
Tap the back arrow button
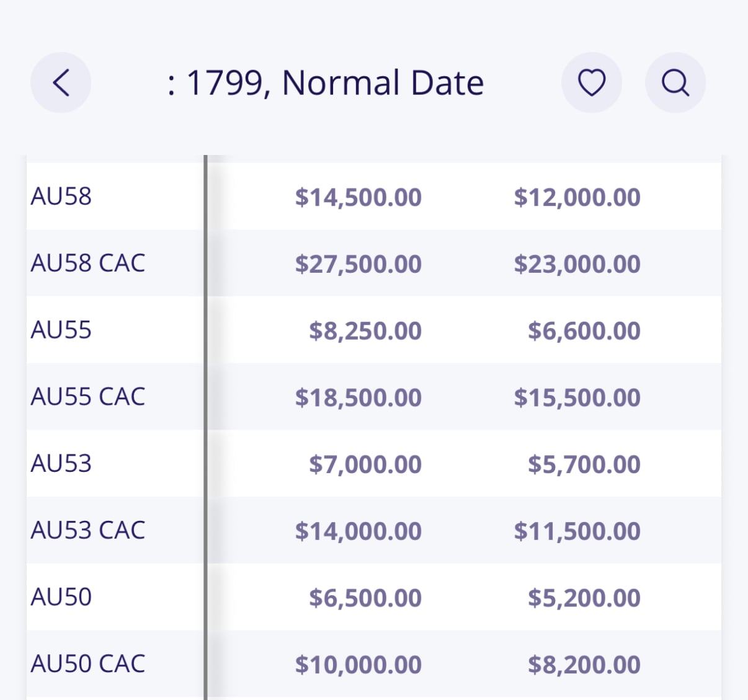tap(61, 82)
